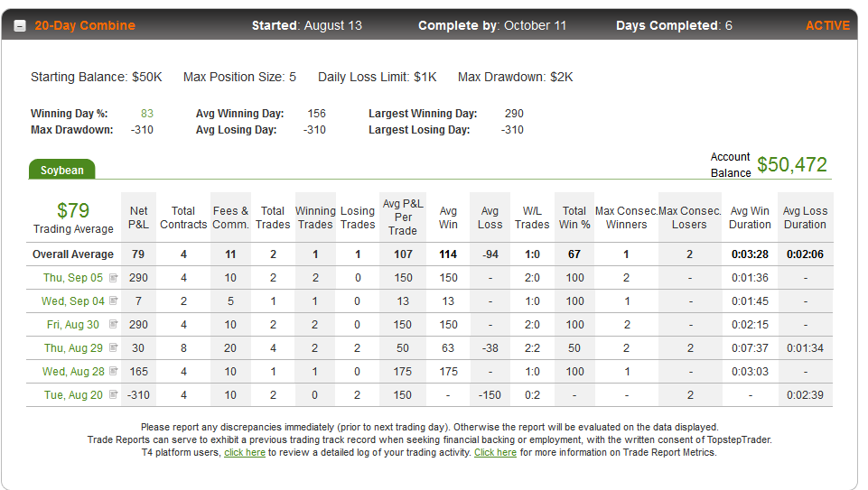Open detail icon beside Tue, Aug 20
This screenshot has height=490, width=868.
[114, 395]
